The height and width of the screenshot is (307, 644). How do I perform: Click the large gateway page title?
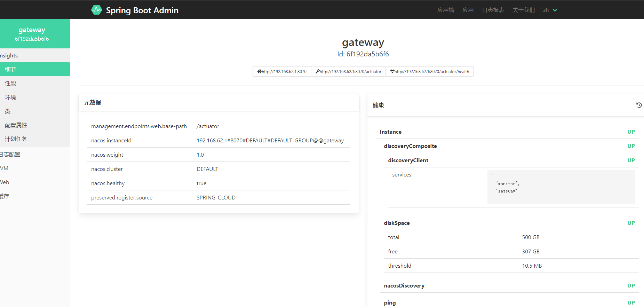(x=363, y=42)
